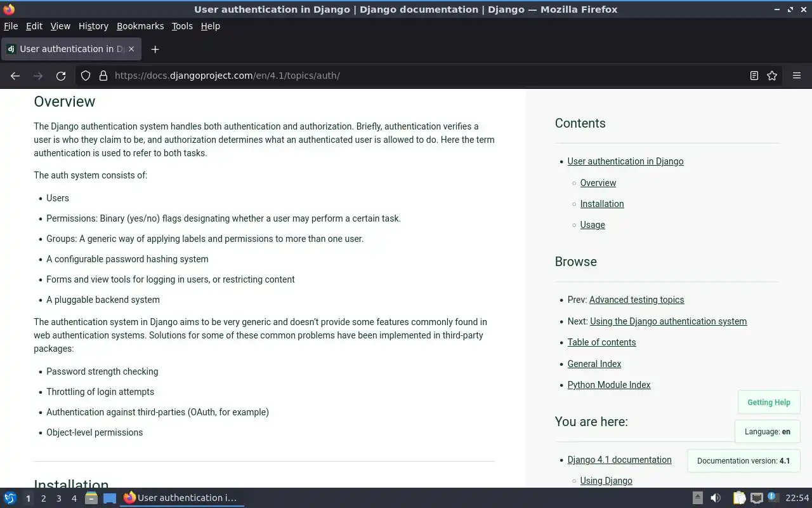Switch to workspace 4
The height and width of the screenshot is (508, 812).
click(74, 498)
